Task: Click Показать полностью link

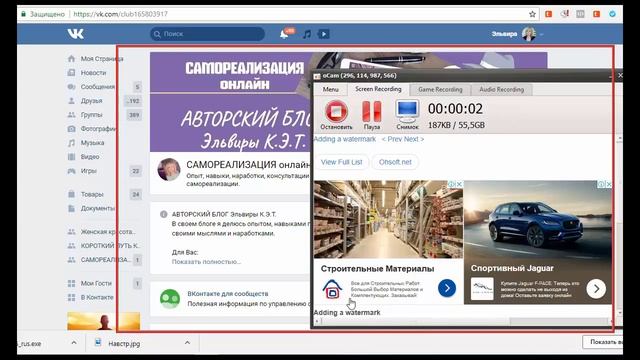Action: click(206, 262)
